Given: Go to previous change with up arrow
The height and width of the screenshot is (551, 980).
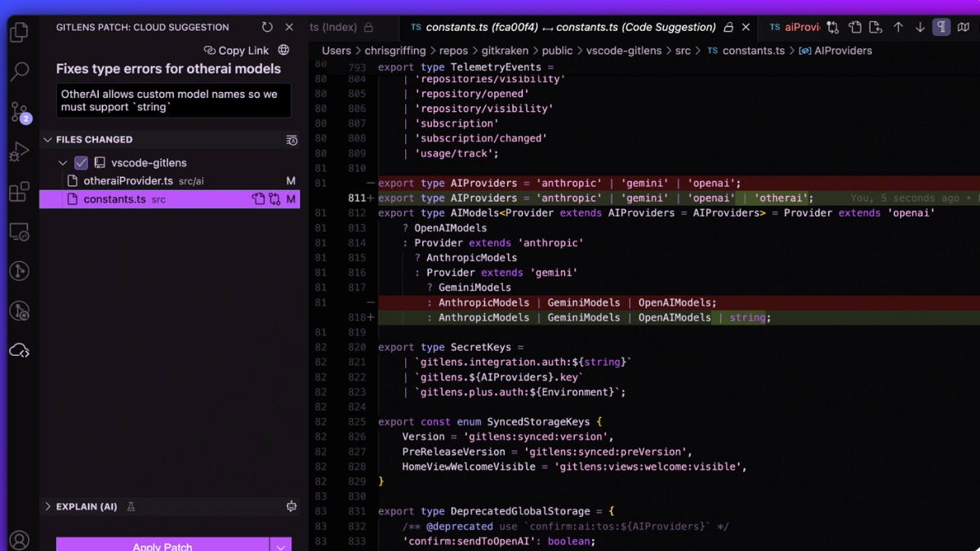Looking at the screenshot, I should [x=898, y=27].
